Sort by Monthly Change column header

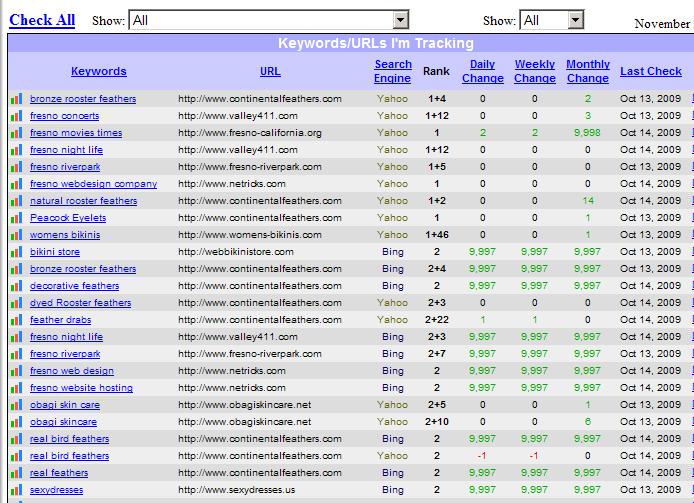[588, 71]
